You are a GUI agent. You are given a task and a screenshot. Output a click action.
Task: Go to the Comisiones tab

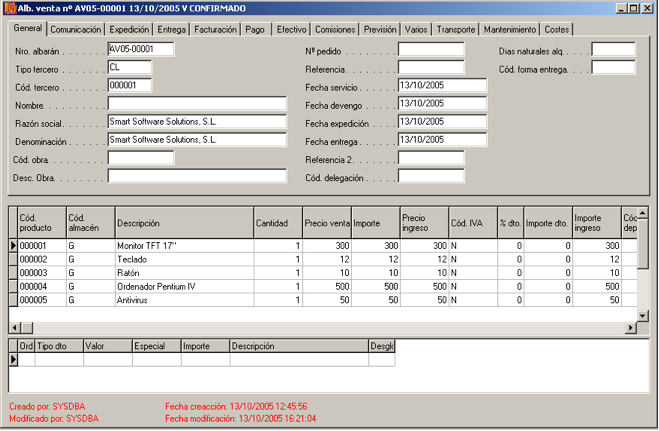tap(337, 30)
